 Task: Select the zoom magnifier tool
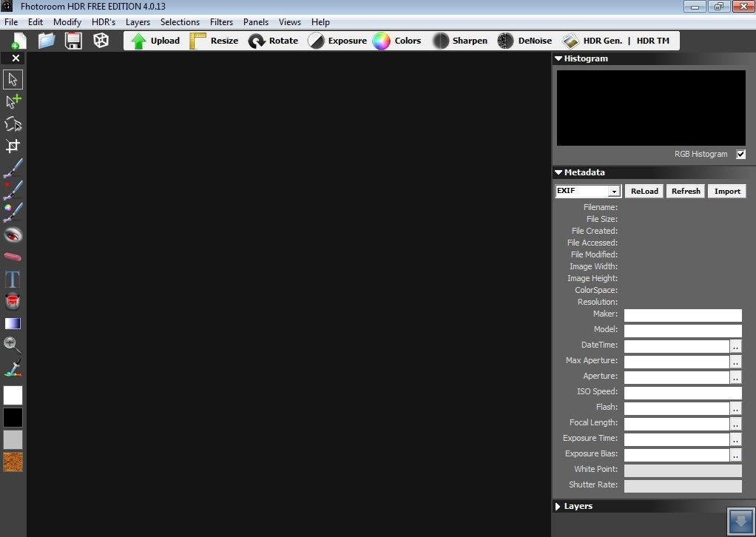(x=13, y=345)
